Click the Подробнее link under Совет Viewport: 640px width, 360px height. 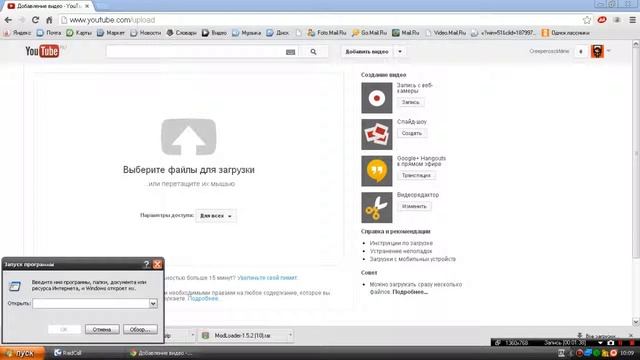[410, 292]
